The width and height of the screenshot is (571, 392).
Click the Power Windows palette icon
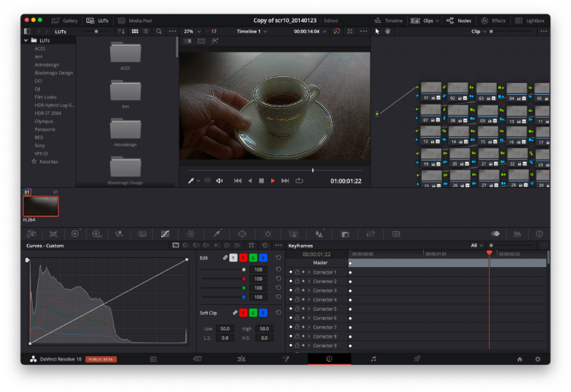[x=242, y=233]
